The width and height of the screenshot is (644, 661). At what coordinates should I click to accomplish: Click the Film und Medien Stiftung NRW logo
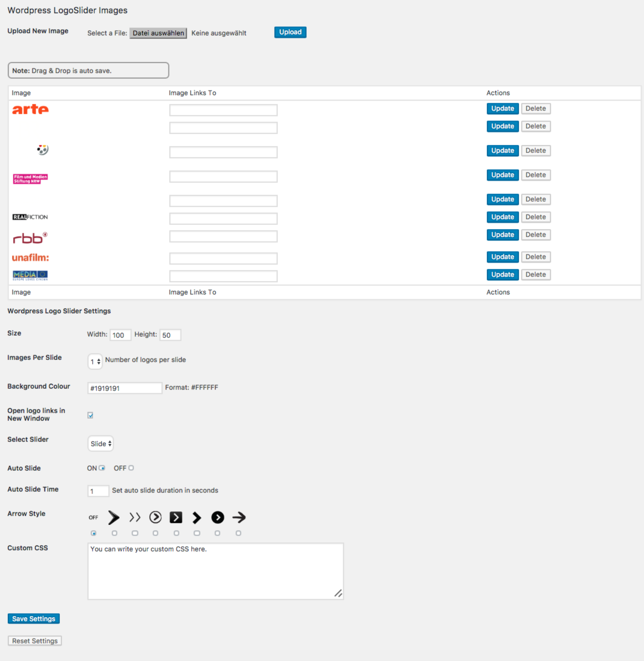coord(30,179)
